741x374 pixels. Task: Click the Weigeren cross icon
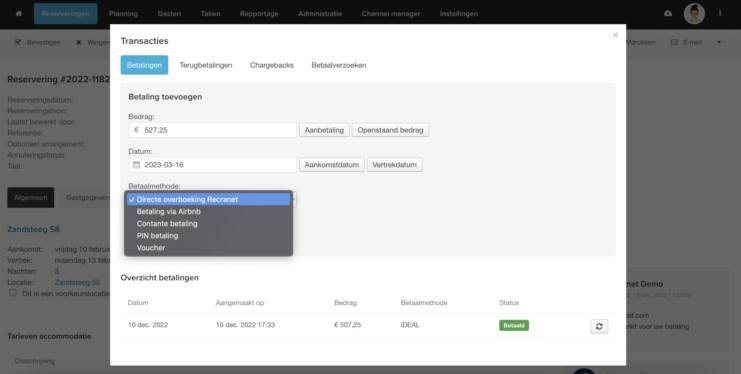78,42
